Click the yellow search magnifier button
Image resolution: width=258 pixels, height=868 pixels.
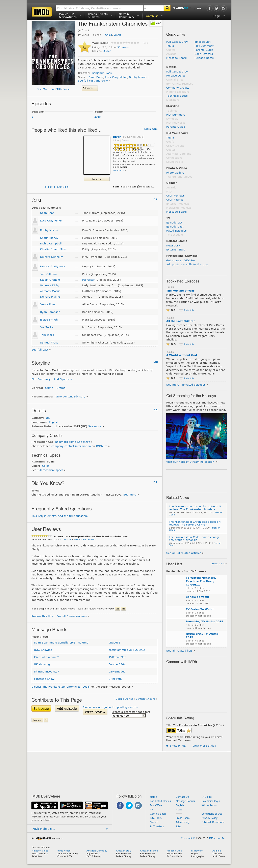167,8
